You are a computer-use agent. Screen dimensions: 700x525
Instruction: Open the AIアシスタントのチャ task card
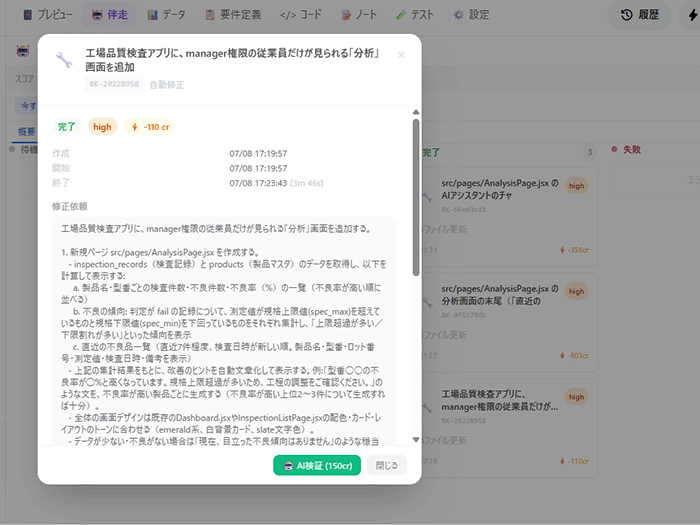[x=508, y=217]
